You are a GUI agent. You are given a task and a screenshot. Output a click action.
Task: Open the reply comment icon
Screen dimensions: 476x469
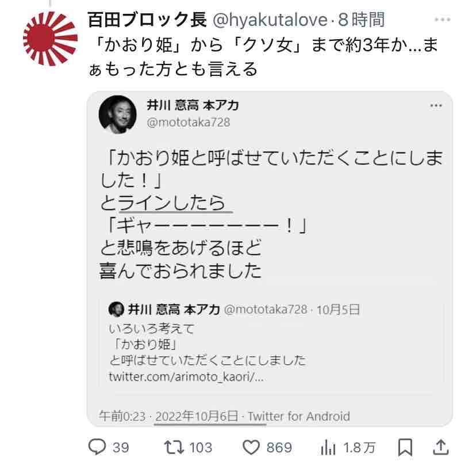pyautogui.click(x=97, y=447)
